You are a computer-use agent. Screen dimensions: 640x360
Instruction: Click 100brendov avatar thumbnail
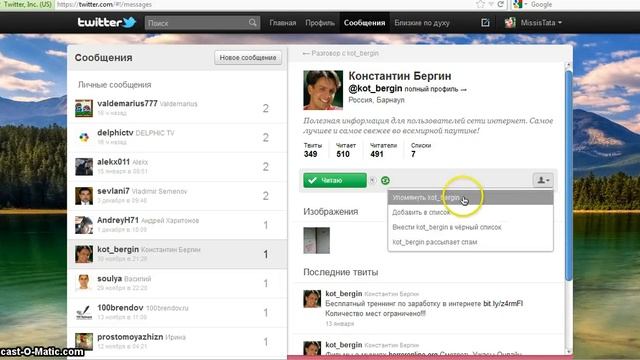pos(84,313)
